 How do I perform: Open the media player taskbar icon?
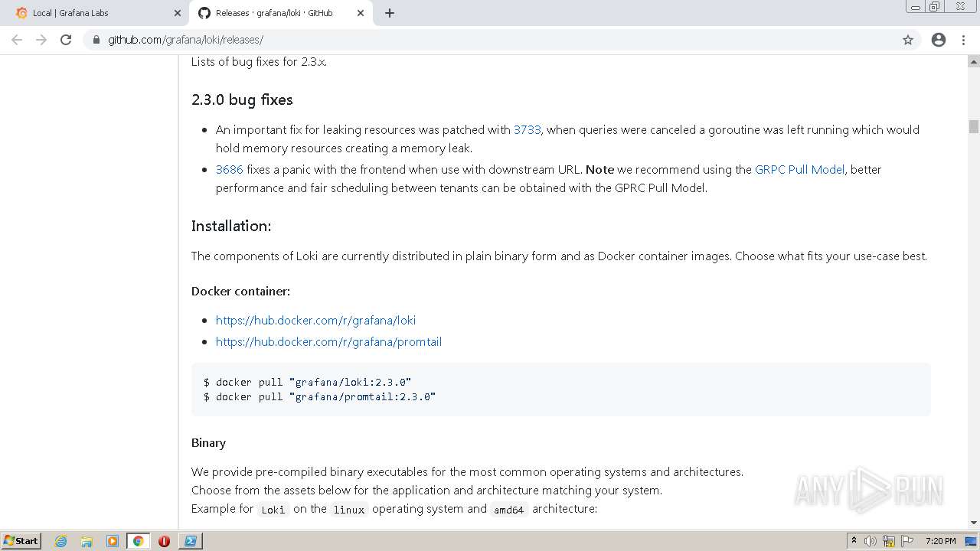point(113,541)
